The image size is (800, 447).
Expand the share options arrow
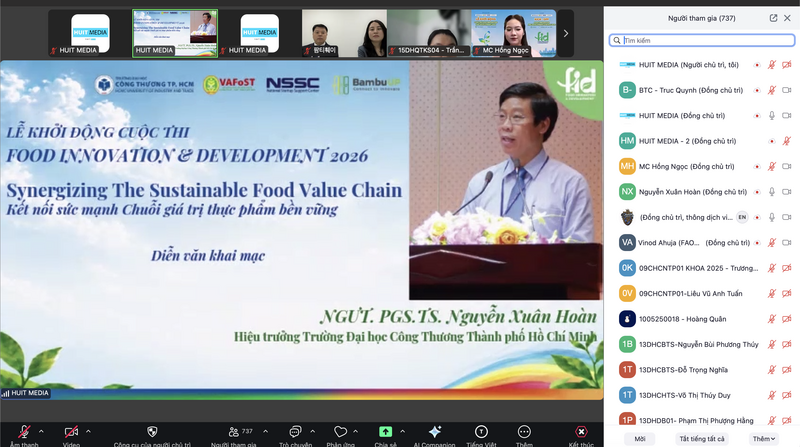click(x=402, y=432)
